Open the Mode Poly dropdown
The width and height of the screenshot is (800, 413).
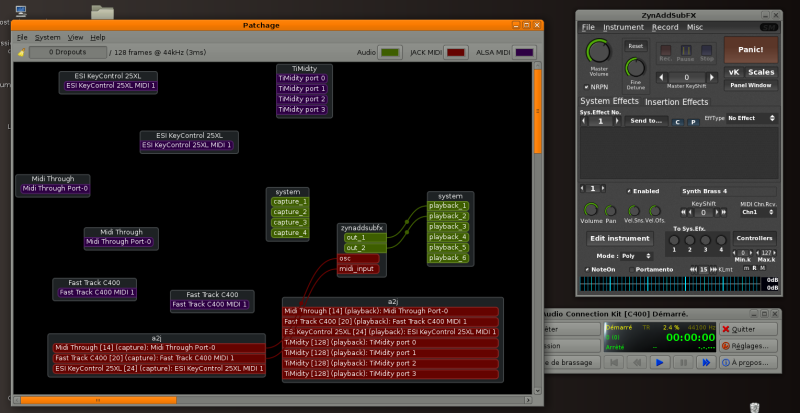639,255
